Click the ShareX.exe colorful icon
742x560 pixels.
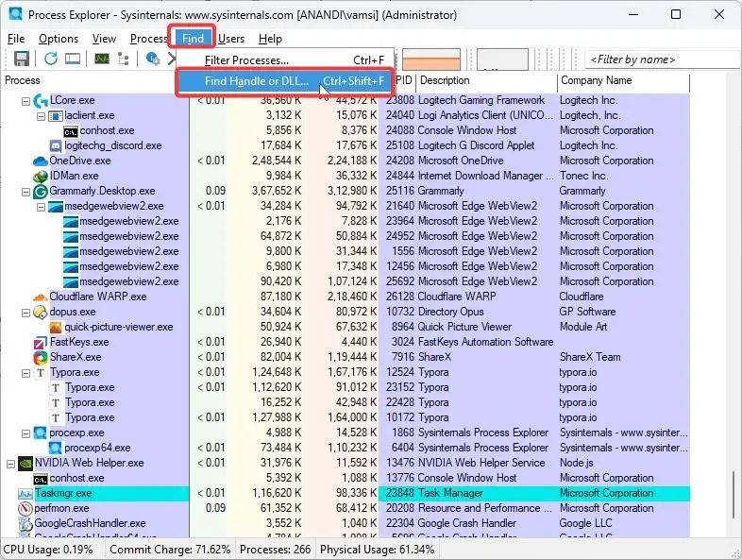pos(41,357)
